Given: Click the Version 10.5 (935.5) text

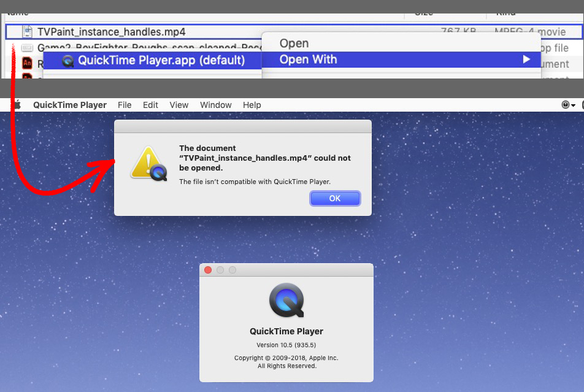Looking at the screenshot, I should click(286, 345).
